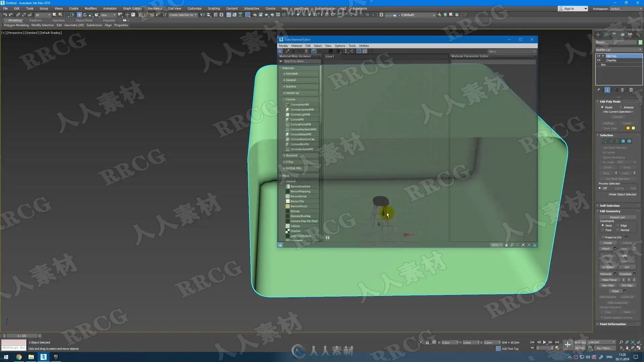Screen dimensions: 644x362
Task: Click the Attach button
Action: point(606,249)
